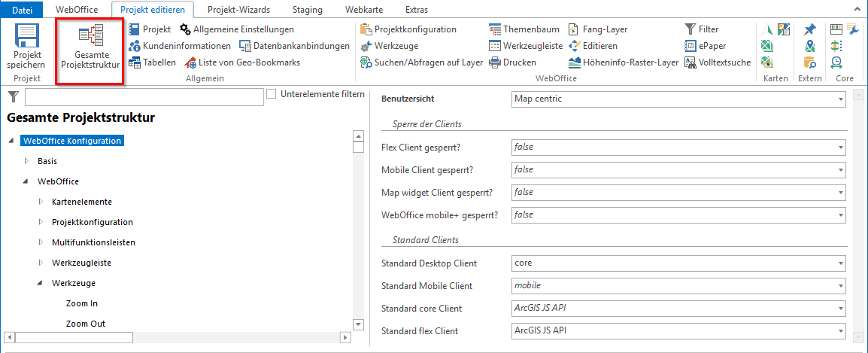Select Zoom Out in the tree
The width and height of the screenshot is (868, 353).
point(85,324)
